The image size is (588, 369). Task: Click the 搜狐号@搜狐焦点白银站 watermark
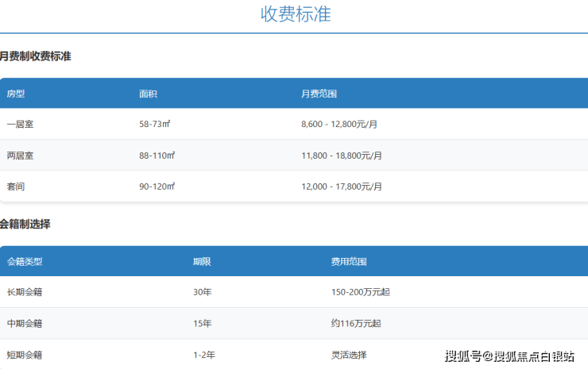point(509,356)
